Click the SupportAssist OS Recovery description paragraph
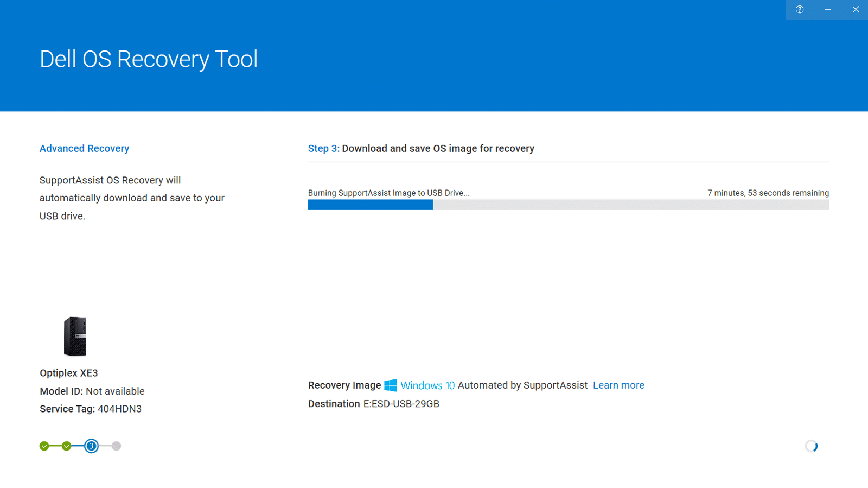 pos(132,198)
